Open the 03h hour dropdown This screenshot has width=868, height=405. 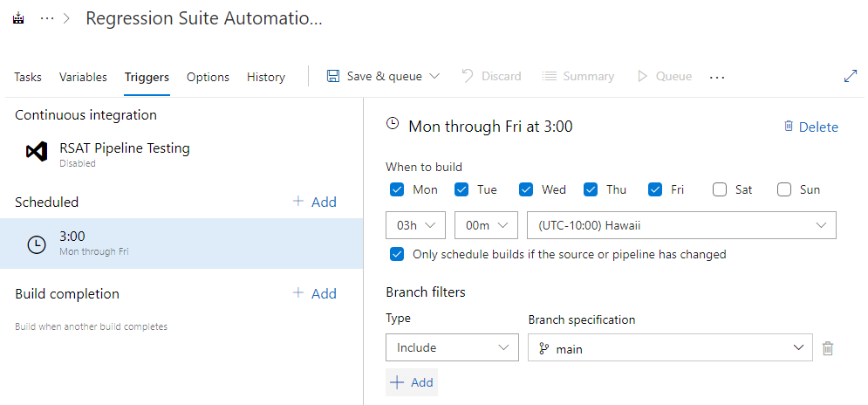pyautogui.click(x=416, y=225)
